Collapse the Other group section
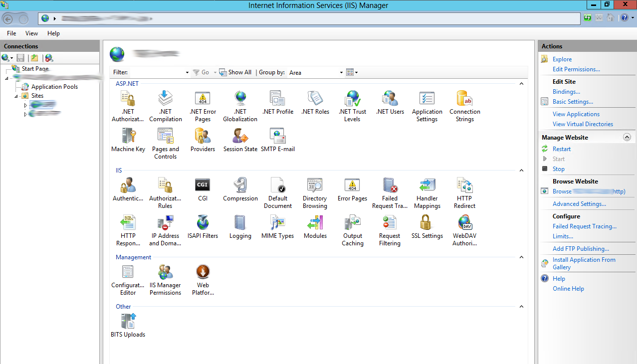This screenshot has width=637, height=364. tap(522, 307)
